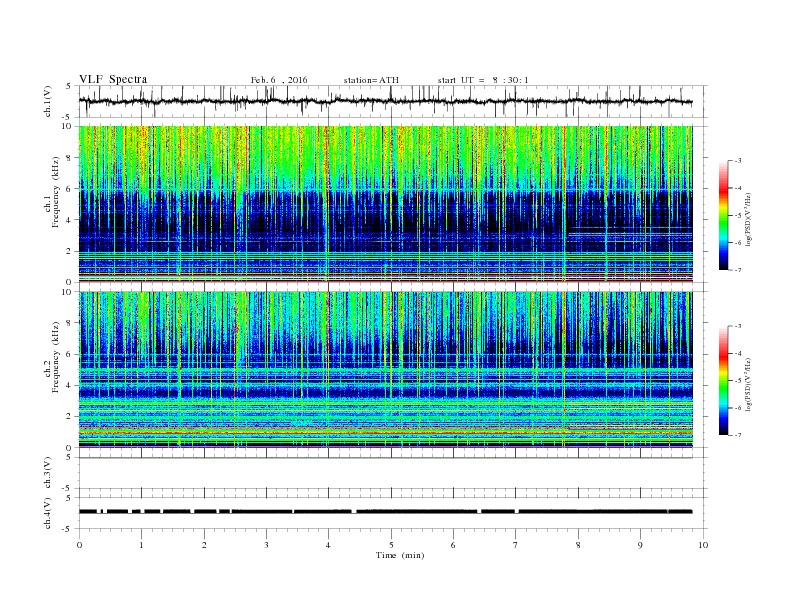Select the "ch.3(V)" axis label
This screenshot has width=792, height=612.
(48, 473)
